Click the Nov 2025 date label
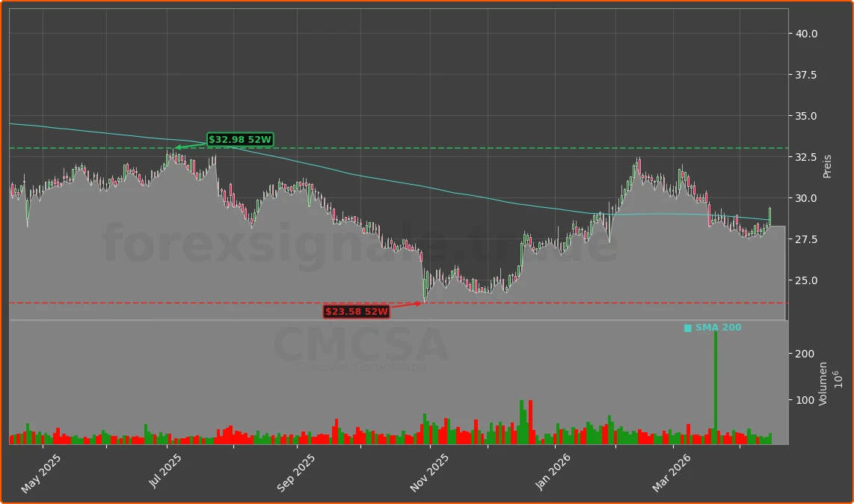This screenshot has height=504, width=854. (429, 473)
